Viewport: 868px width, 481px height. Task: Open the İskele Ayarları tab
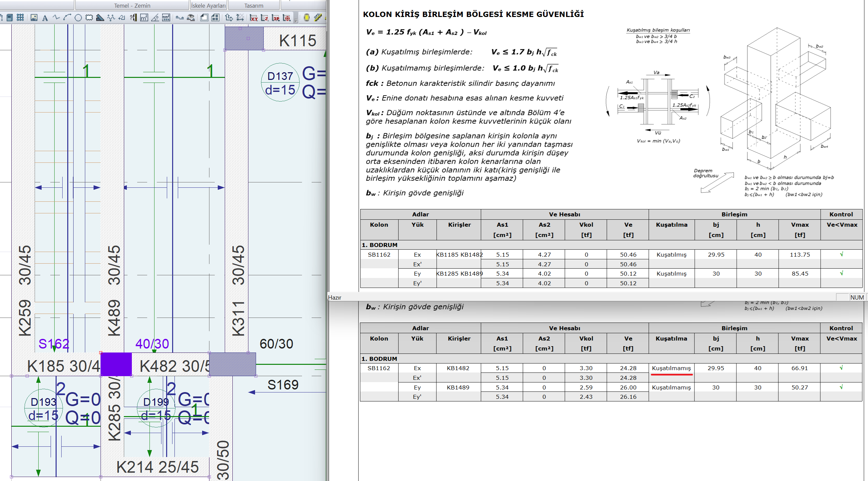[208, 5]
